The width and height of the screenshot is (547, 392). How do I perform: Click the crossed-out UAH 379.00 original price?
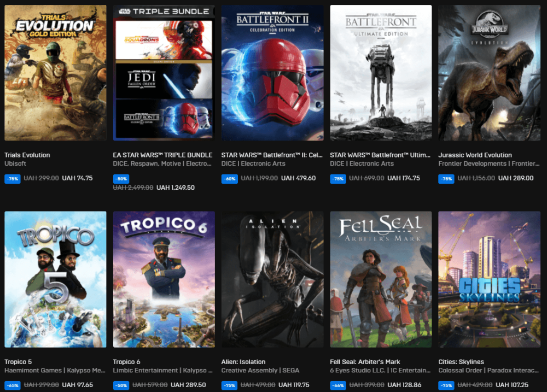click(367, 385)
